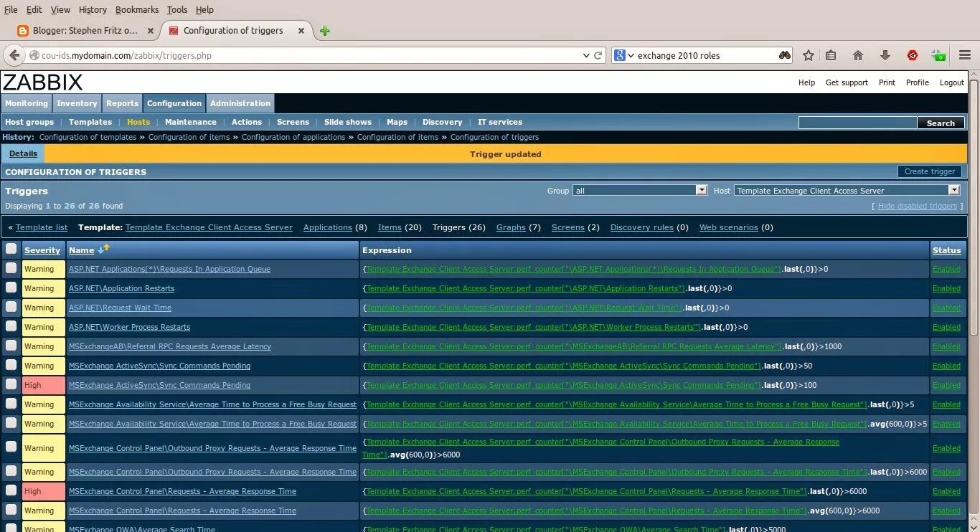Open the bookmarks list icon
Viewport: 980px width, 532px height.
pyautogui.click(x=831, y=55)
